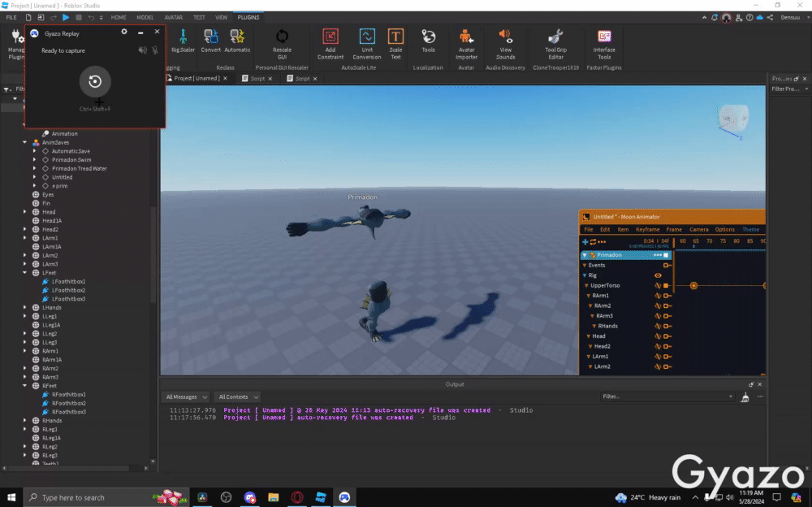This screenshot has height=507, width=812.
Task: Open the All Contexts dropdown in Output
Action: [x=238, y=397]
